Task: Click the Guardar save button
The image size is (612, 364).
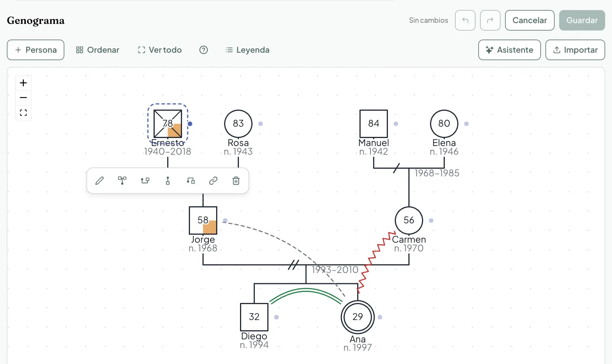Action: click(582, 20)
